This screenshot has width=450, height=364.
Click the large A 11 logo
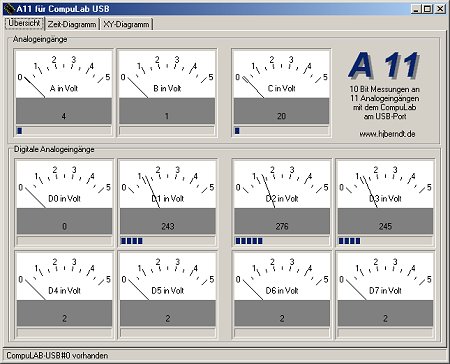tap(384, 65)
